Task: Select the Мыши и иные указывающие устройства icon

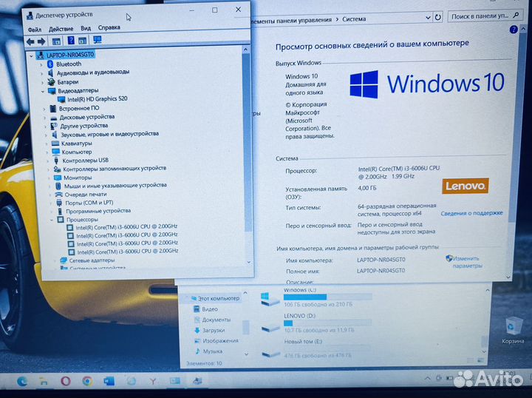Action: (58, 186)
